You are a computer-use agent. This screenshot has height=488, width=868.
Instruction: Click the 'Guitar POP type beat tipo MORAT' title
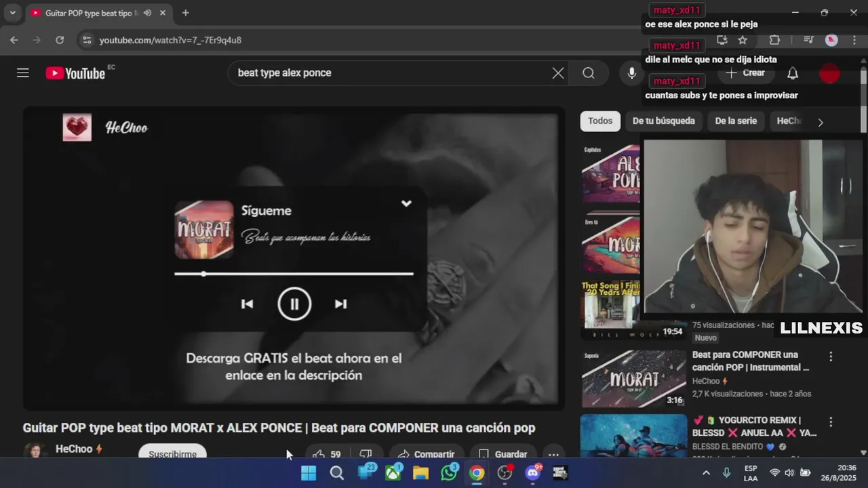[x=279, y=428]
